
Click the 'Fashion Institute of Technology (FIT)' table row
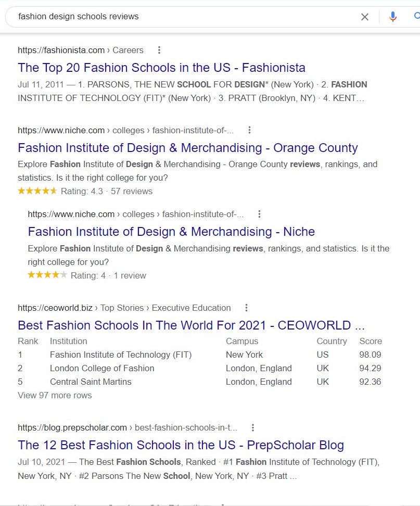199,355
